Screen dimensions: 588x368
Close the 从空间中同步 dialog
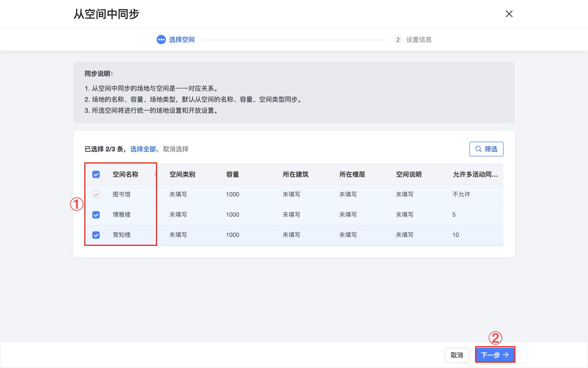coord(509,14)
